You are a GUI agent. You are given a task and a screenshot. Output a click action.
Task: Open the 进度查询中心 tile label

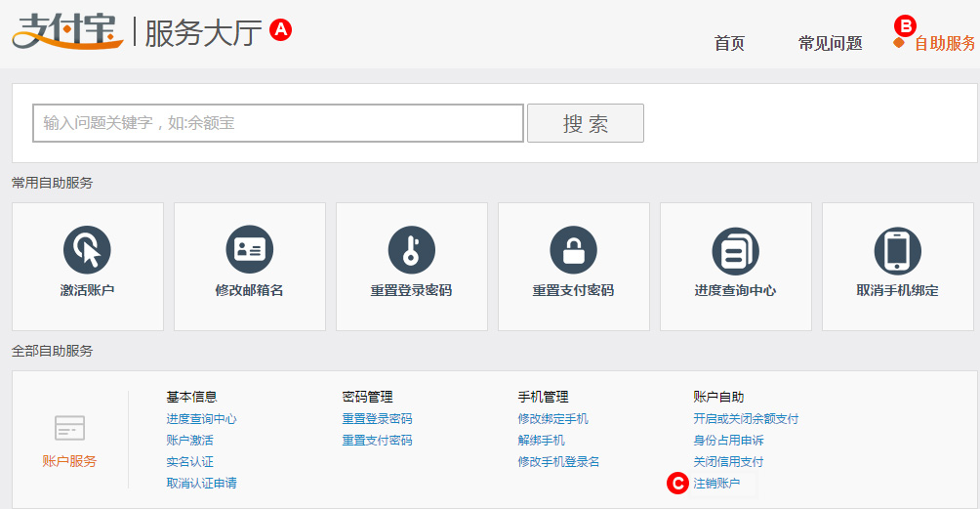point(736,290)
